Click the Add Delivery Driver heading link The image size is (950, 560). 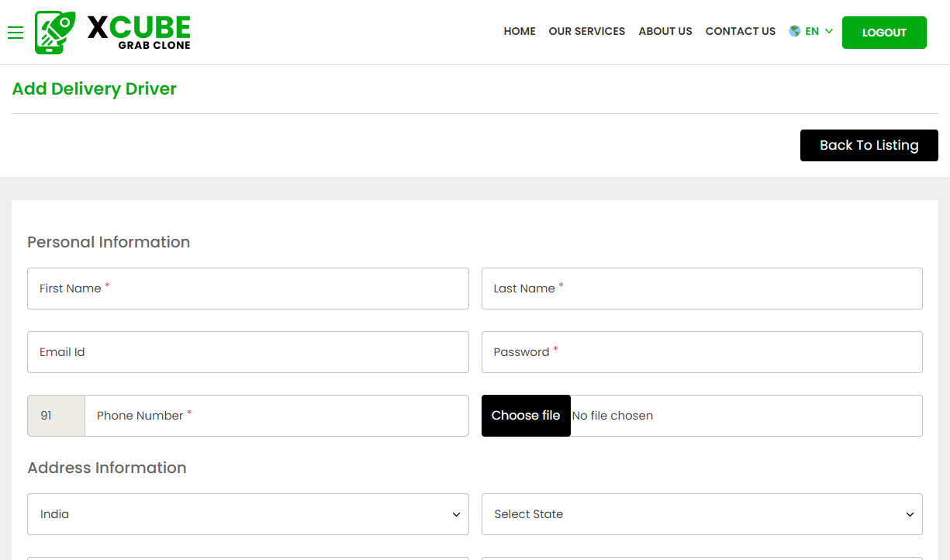pyautogui.click(x=94, y=88)
